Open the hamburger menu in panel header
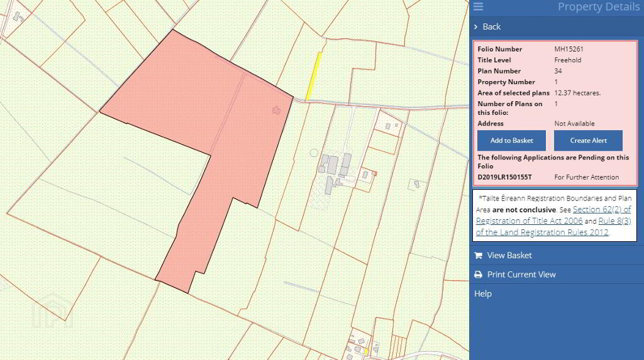This screenshot has width=644, height=360. (x=478, y=7)
